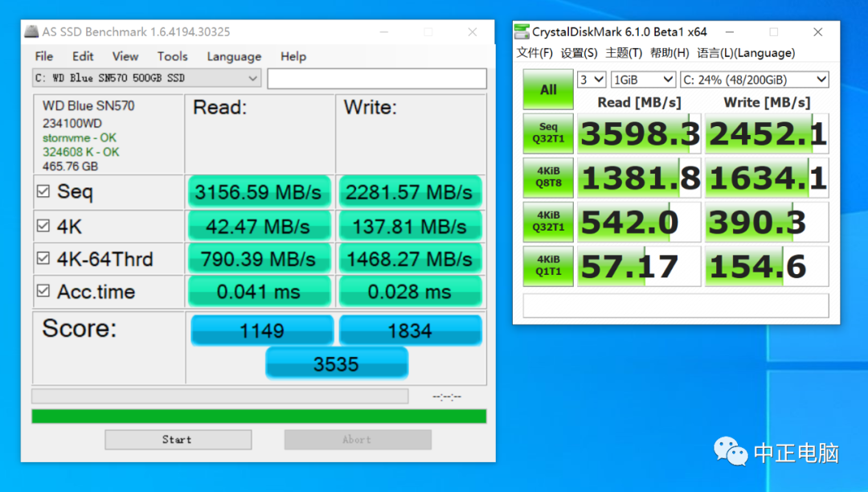Click the write score 1834
This screenshot has width=868, height=492.
click(410, 330)
